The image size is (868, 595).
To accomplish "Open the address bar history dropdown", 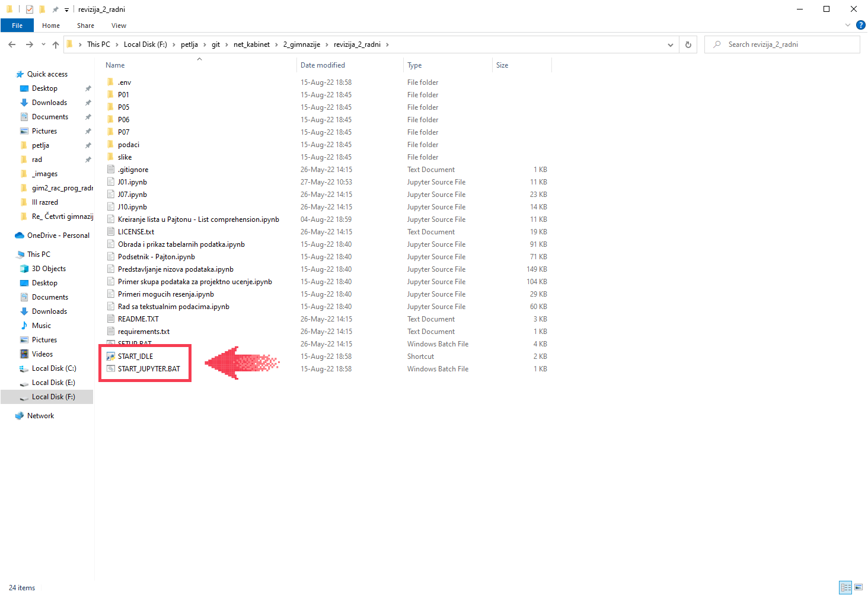I will (670, 44).
